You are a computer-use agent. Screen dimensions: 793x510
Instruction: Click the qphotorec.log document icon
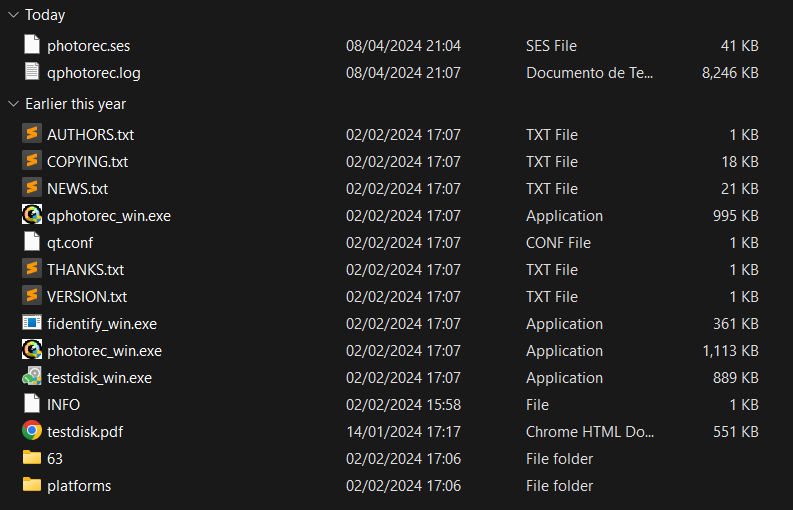point(32,72)
